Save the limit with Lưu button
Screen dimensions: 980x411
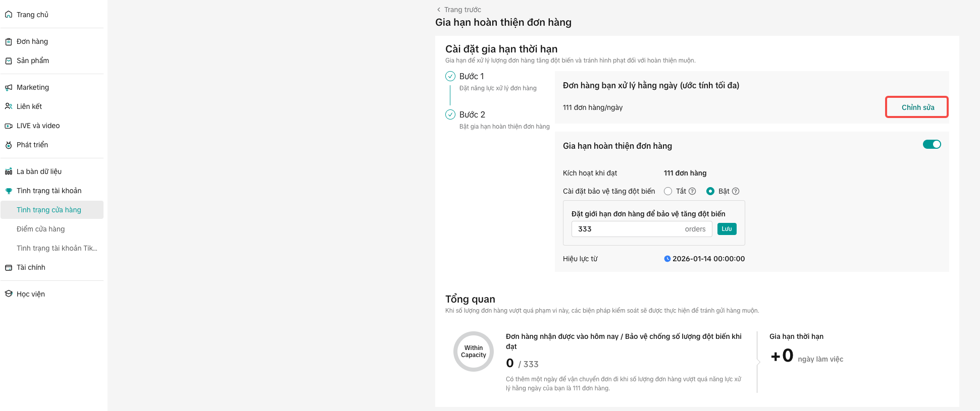pos(727,229)
